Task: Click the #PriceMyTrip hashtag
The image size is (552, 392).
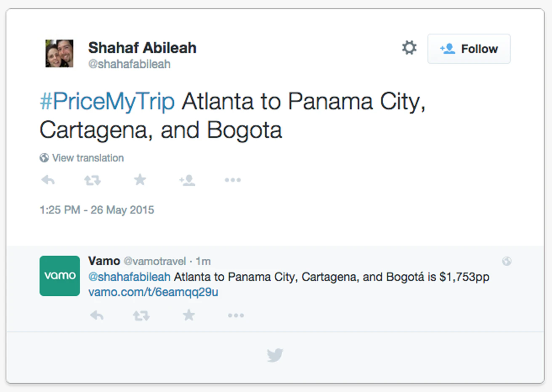Action: [x=107, y=102]
